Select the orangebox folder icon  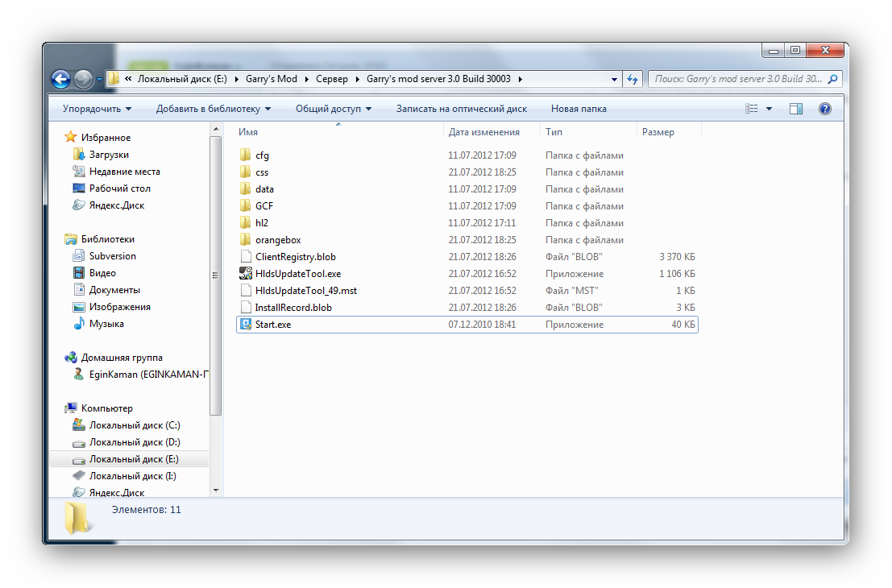(246, 239)
